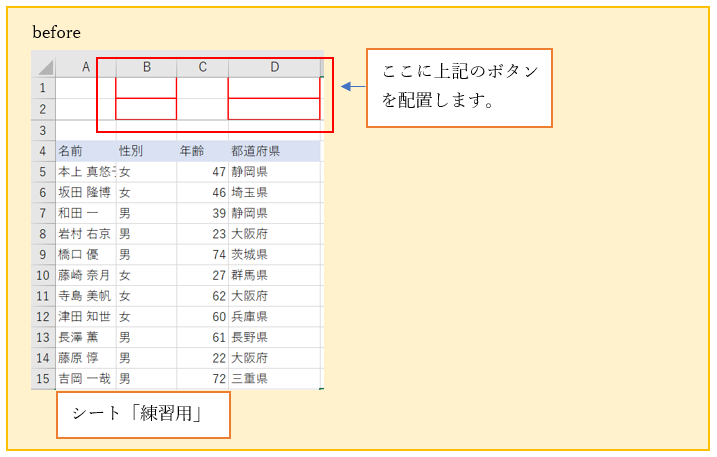This screenshot has width=717, height=457.
Task: Click the red-outlined cell B1
Action: (x=146, y=88)
